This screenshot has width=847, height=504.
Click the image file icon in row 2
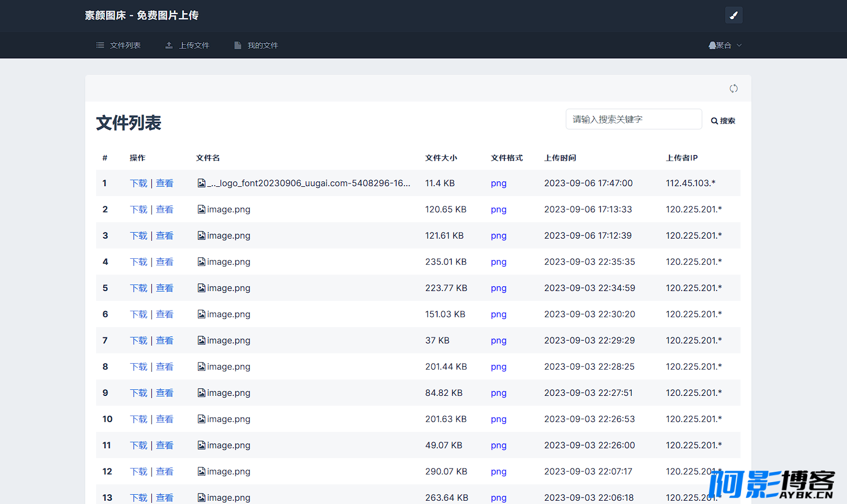tap(202, 209)
